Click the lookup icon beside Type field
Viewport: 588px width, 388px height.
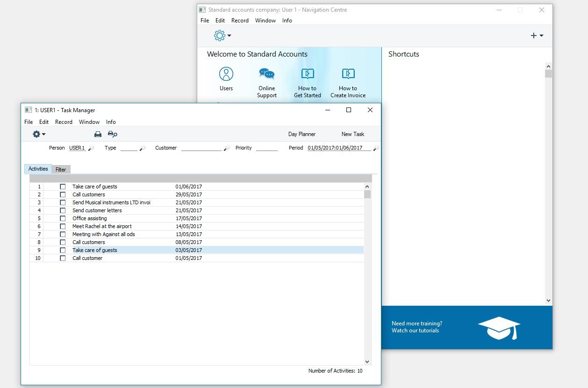143,148
